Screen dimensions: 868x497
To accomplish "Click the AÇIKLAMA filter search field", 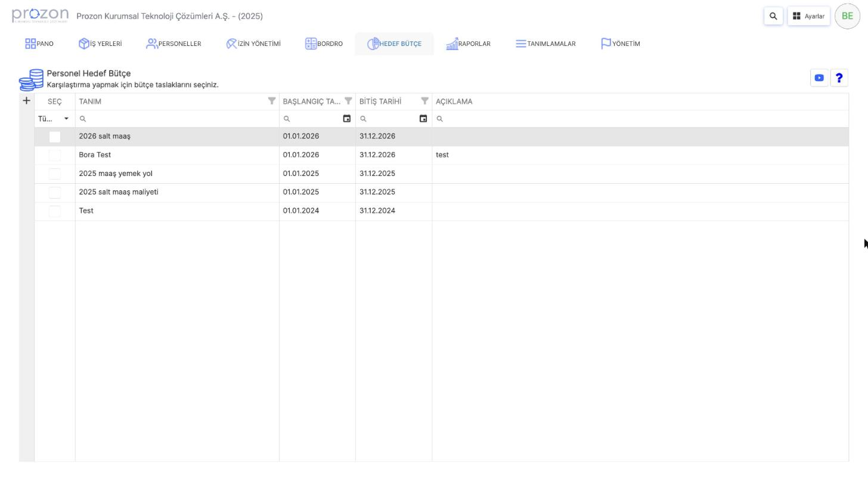I will [640, 119].
